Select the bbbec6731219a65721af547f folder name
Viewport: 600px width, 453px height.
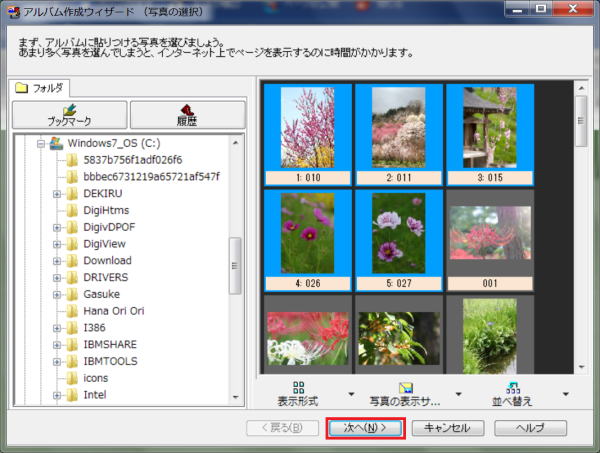tap(152, 177)
